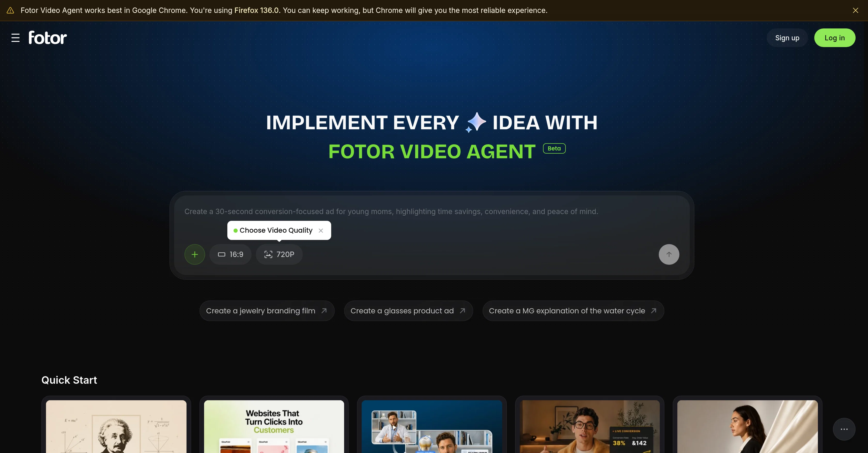868x453 pixels.
Task: Select Create a glasses product ad
Action: [408, 311]
